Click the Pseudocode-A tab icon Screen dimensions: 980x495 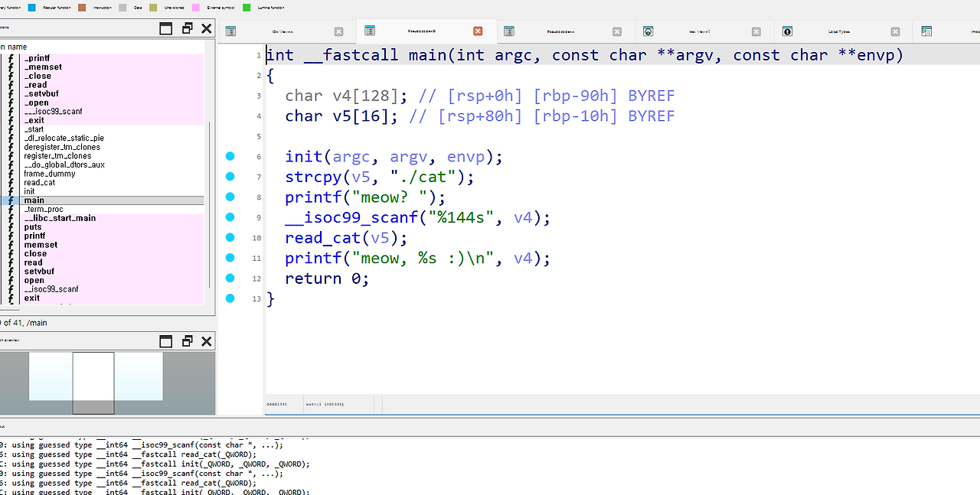pyautogui.click(x=509, y=31)
